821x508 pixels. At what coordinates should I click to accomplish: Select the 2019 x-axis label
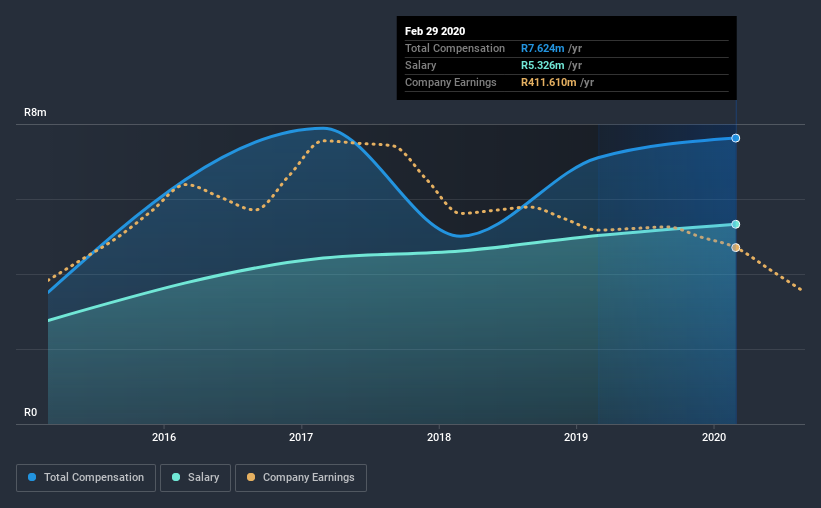(x=576, y=437)
